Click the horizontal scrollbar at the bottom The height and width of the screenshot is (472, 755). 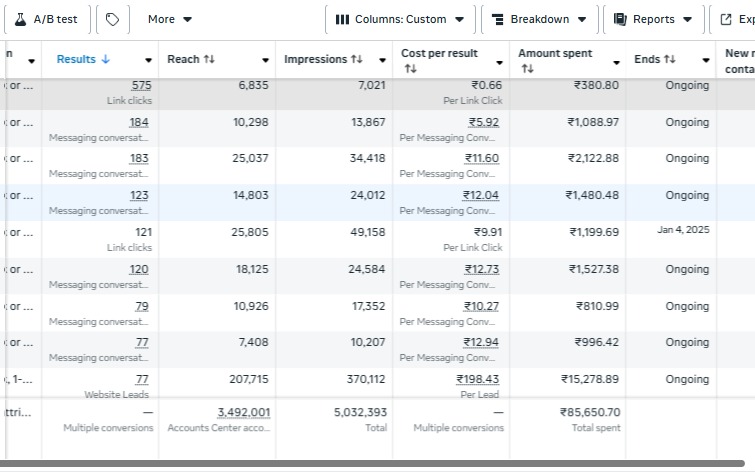pos(377,465)
